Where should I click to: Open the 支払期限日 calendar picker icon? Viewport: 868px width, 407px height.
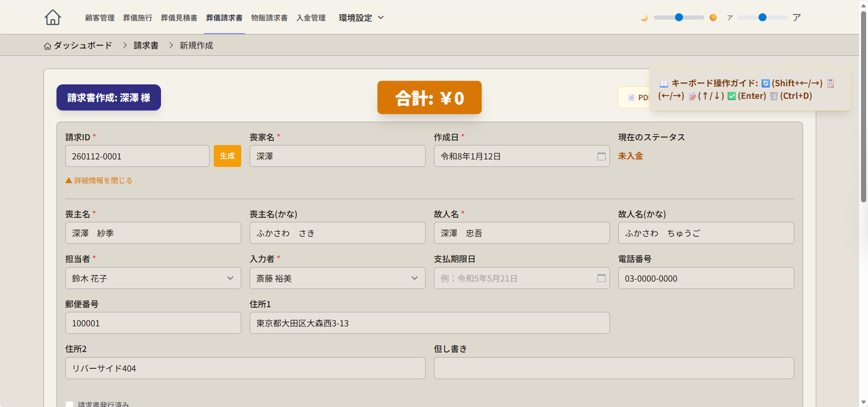pyautogui.click(x=601, y=278)
